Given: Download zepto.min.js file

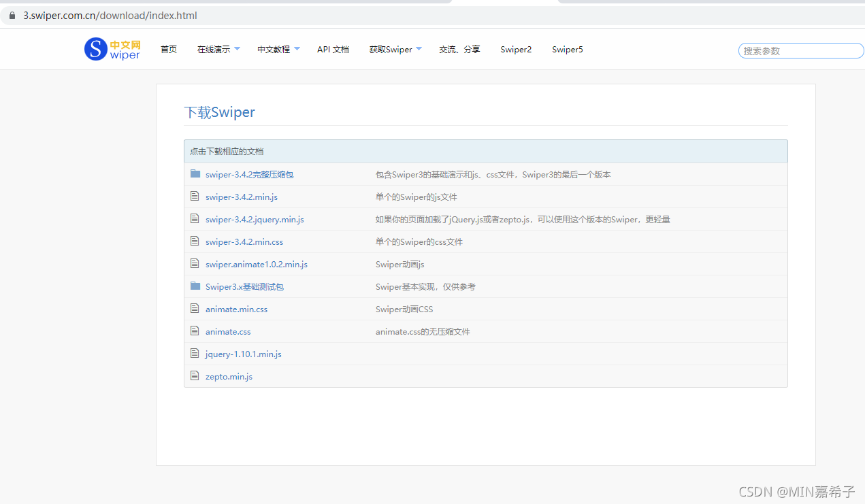Looking at the screenshot, I should click(x=229, y=377).
